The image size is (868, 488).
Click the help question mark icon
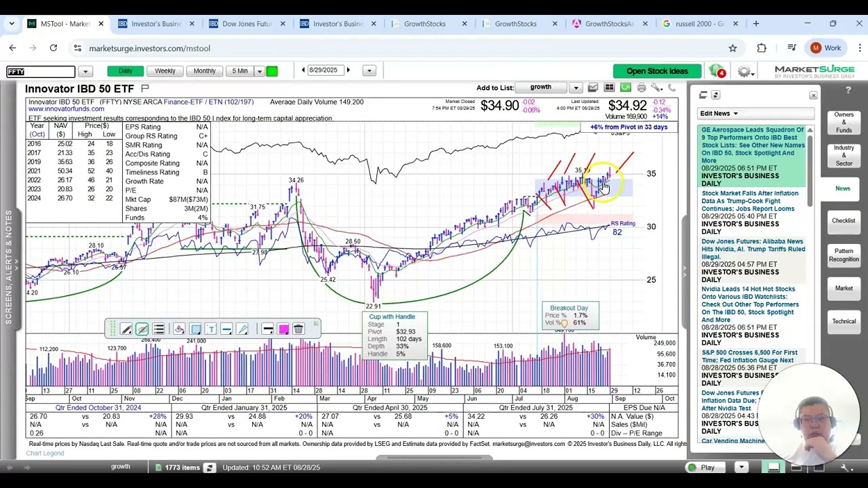848,90
